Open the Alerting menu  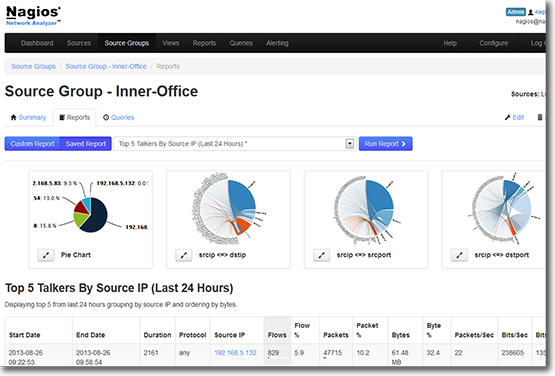[277, 43]
